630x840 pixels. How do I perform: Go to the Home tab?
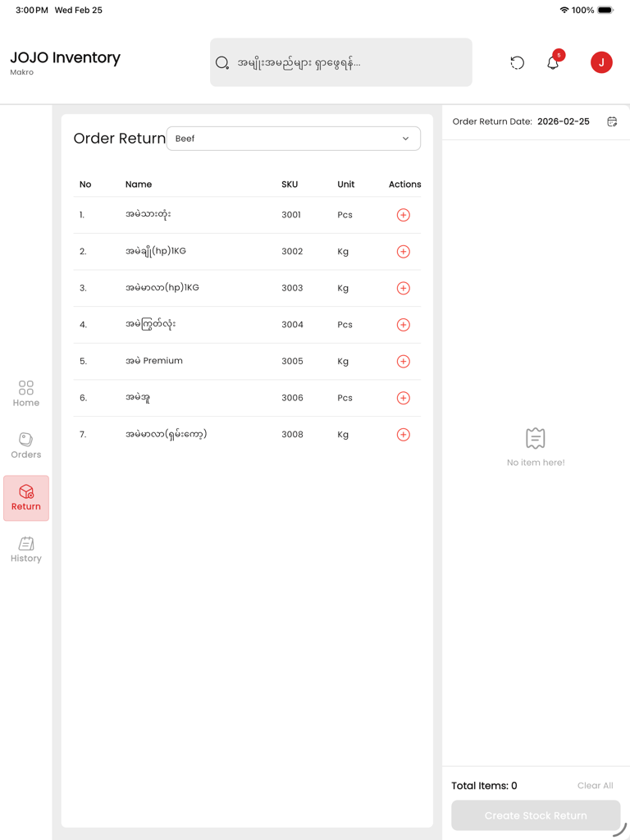26,394
